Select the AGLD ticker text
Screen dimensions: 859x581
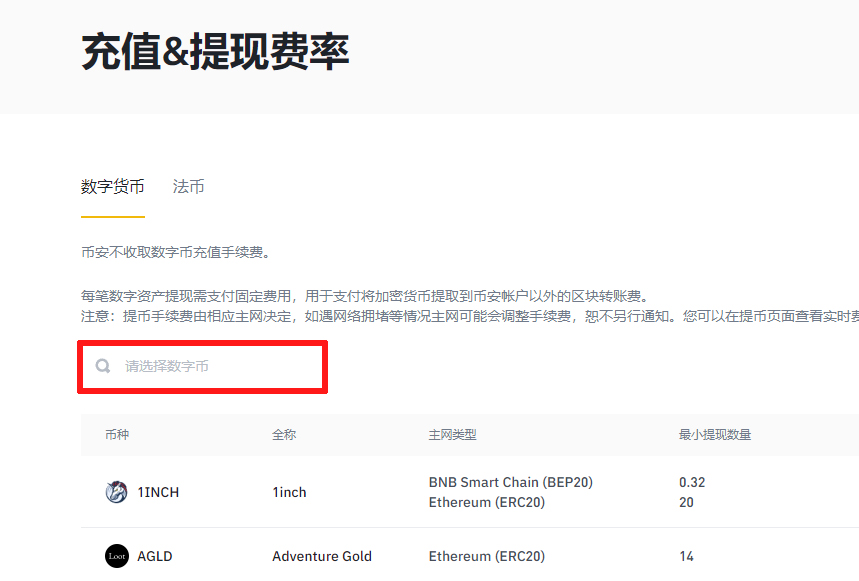(x=154, y=556)
